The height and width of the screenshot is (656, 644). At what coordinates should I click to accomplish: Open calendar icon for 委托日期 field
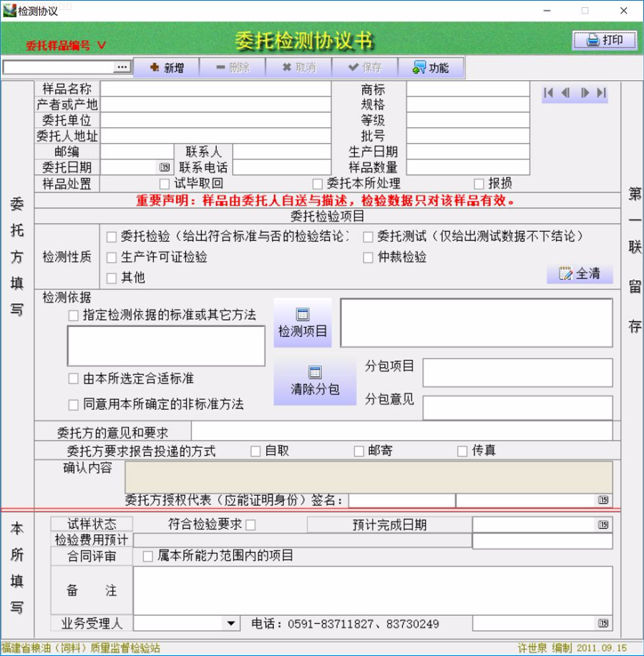coord(165,167)
